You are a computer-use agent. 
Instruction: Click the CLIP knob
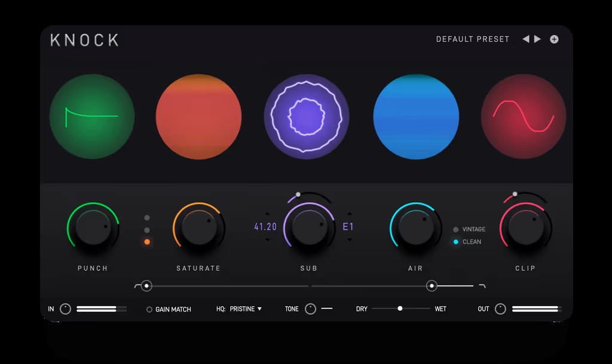[525, 227]
